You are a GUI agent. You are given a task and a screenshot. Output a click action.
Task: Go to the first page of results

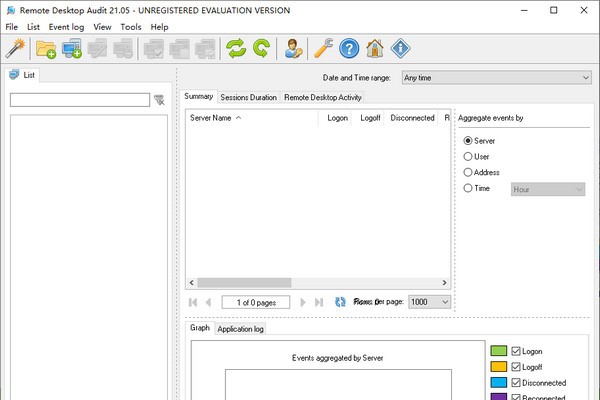tap(193, 302)
